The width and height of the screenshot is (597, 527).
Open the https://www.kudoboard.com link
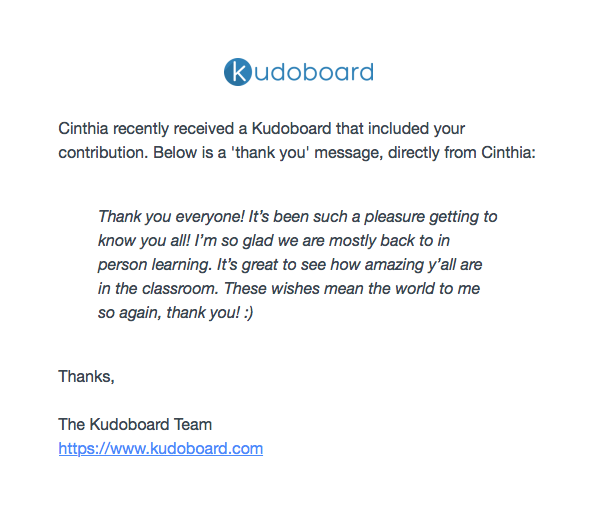coord(161,449)
